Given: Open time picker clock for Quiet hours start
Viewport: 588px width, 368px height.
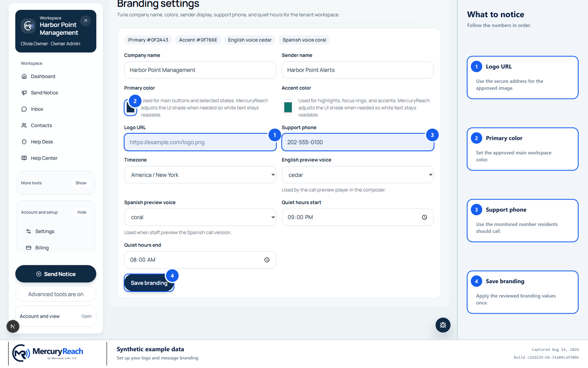Looking at the screenshot, I should coord(425,218).
